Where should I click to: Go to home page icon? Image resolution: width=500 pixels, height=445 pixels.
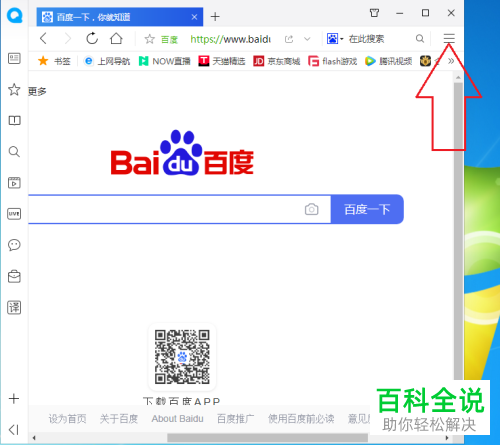[x=116, y=39]
